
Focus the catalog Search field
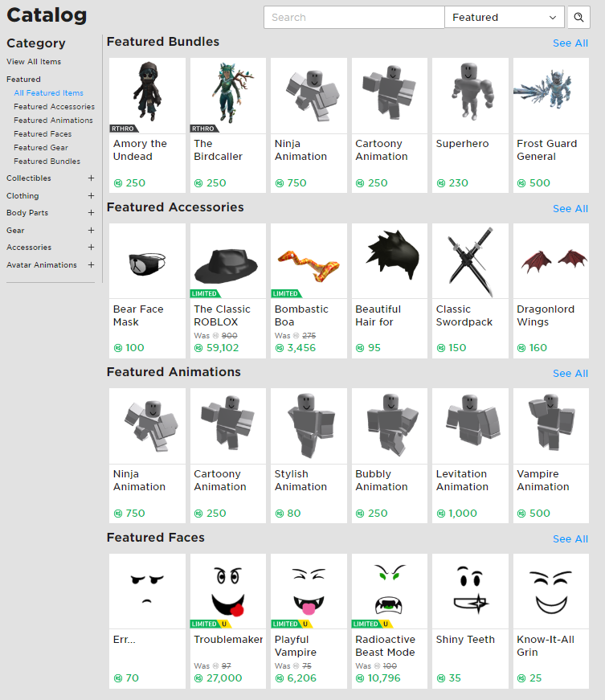click(354, 18)
